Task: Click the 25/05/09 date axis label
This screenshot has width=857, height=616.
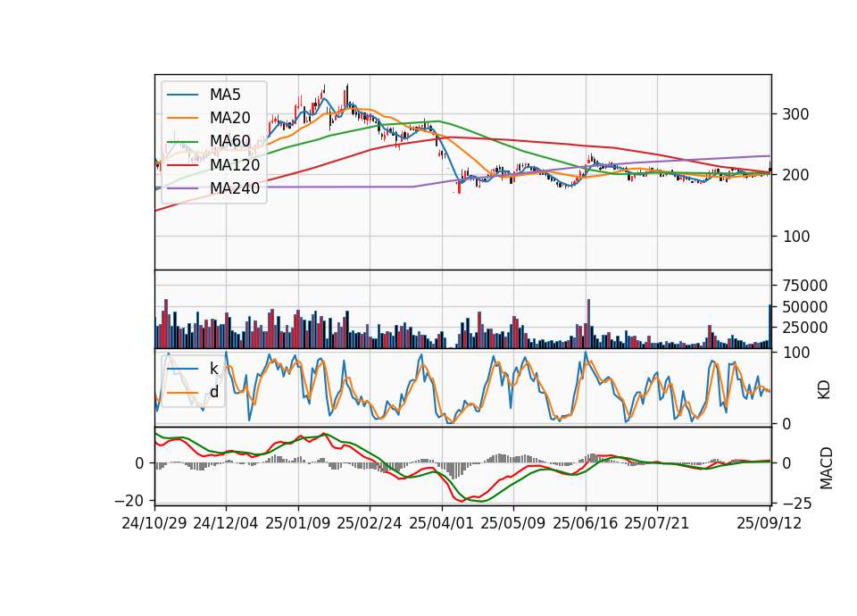Action: (512, 524)
